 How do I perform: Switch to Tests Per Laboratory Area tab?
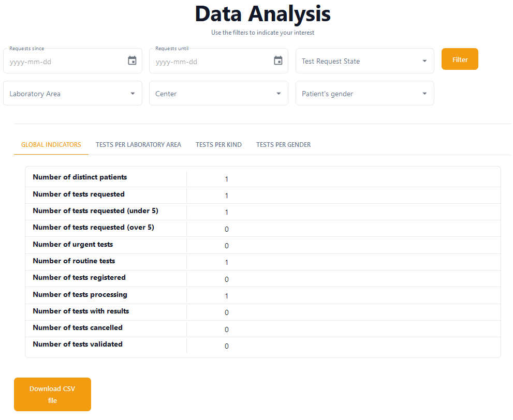click(x=138, y=145)
